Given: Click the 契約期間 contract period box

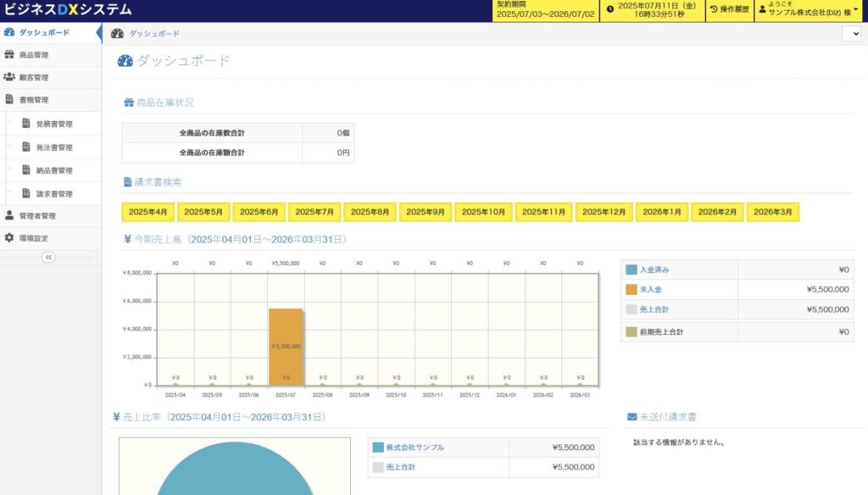Looking at the screenshot, I should point(545,10).
